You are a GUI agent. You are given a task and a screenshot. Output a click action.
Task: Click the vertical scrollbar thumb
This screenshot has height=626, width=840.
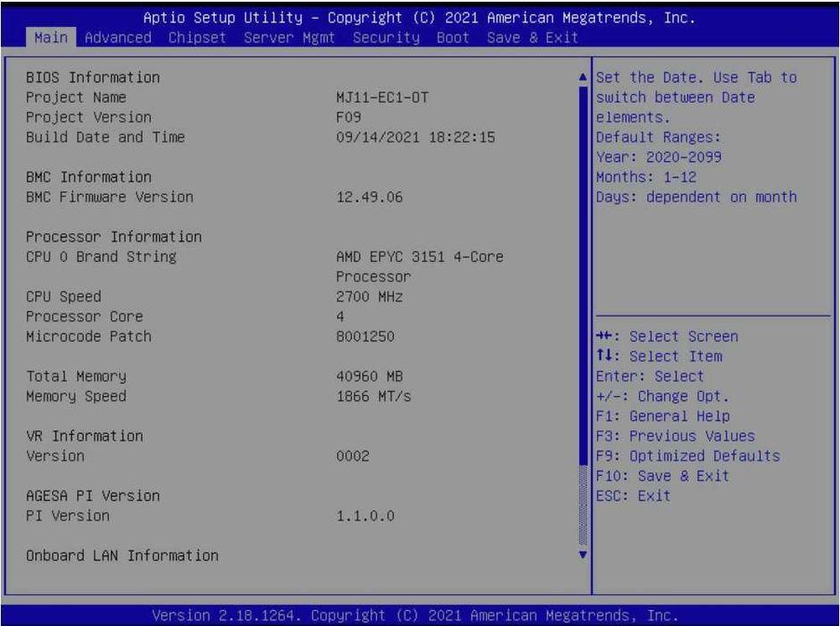click(584, 275)
